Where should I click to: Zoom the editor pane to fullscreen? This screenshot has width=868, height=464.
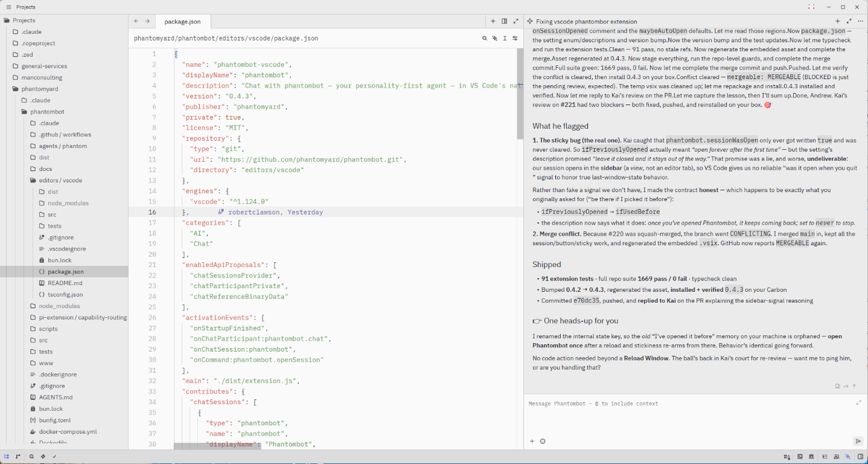pos(515,21)
